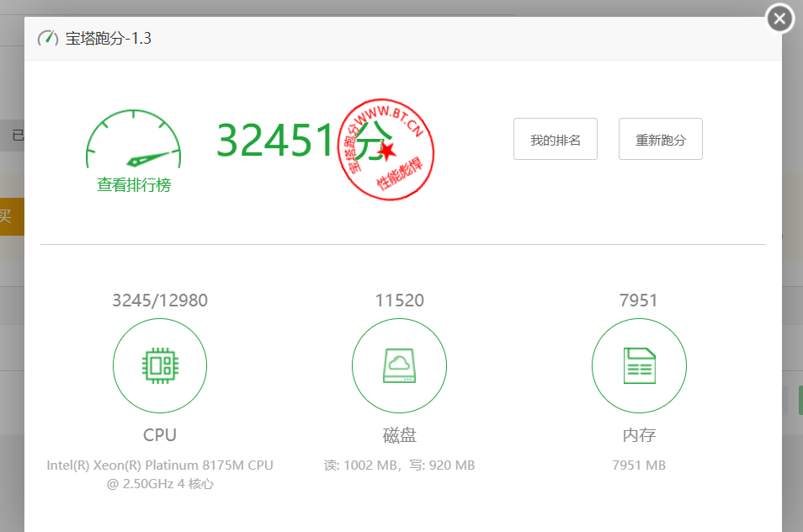Click the orange button in background page

[x=12, y=216]
